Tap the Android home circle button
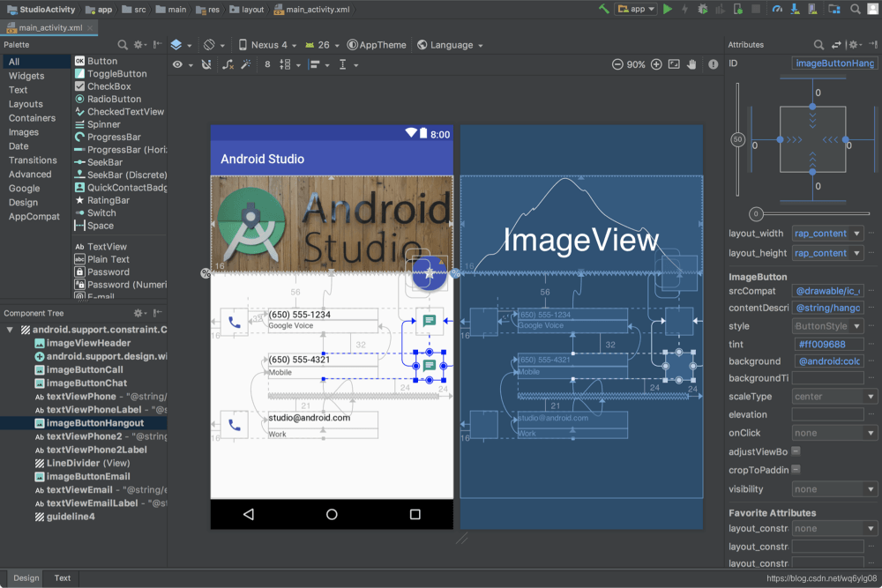Viewport: 882px width, 588px height. click(x=332, y=514)
